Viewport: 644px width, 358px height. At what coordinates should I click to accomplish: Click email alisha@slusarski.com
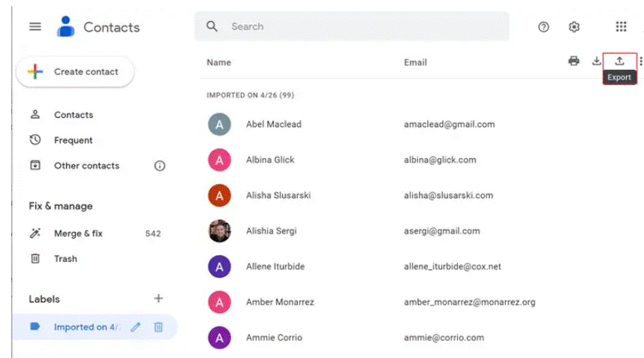[449, 195]
